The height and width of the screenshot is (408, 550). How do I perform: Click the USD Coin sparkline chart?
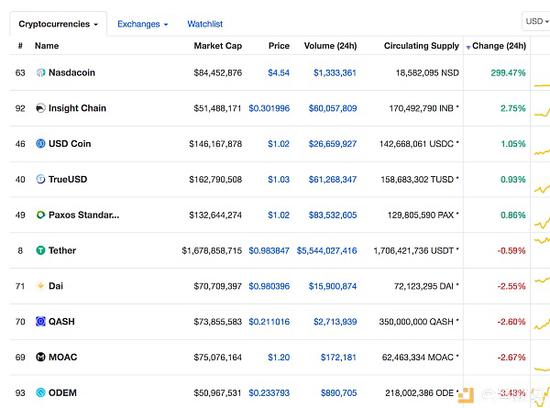point(542,152)
